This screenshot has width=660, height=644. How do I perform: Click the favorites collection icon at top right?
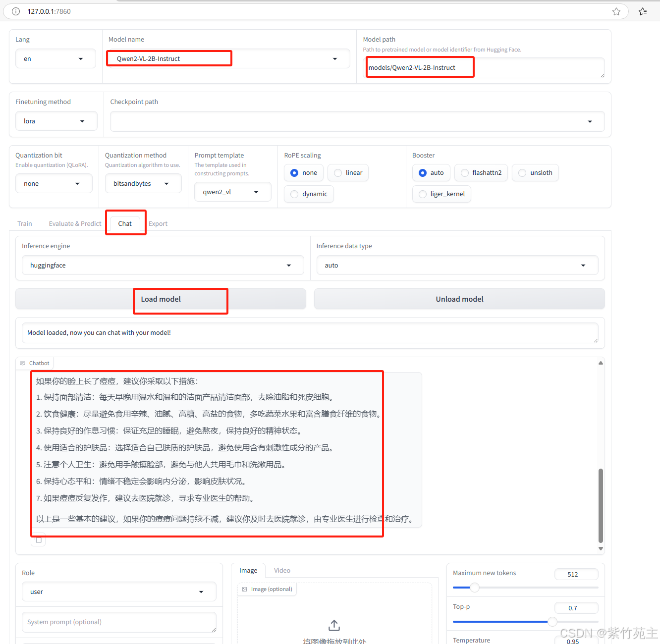(x=643, y=11)
